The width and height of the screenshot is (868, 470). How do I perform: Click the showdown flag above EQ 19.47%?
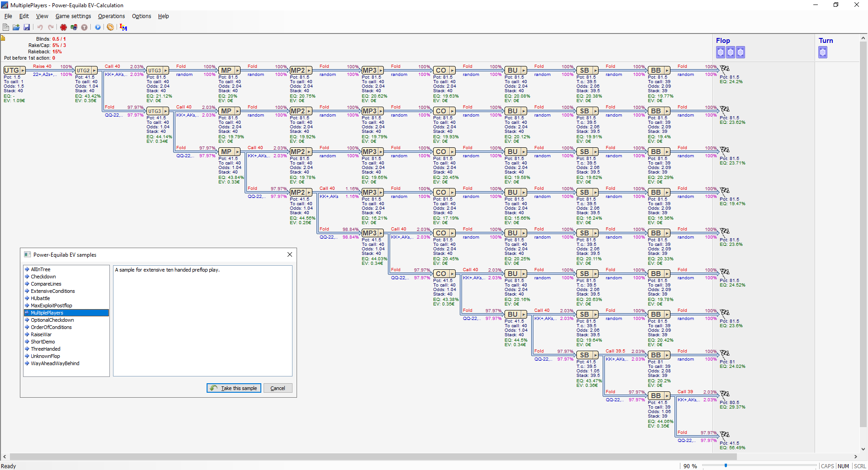(x=725, y=191)
